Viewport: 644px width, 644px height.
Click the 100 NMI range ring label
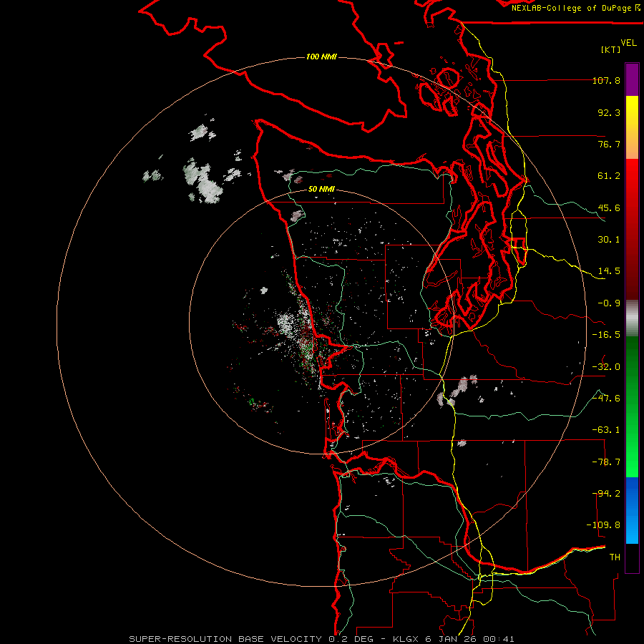(321, 57)
